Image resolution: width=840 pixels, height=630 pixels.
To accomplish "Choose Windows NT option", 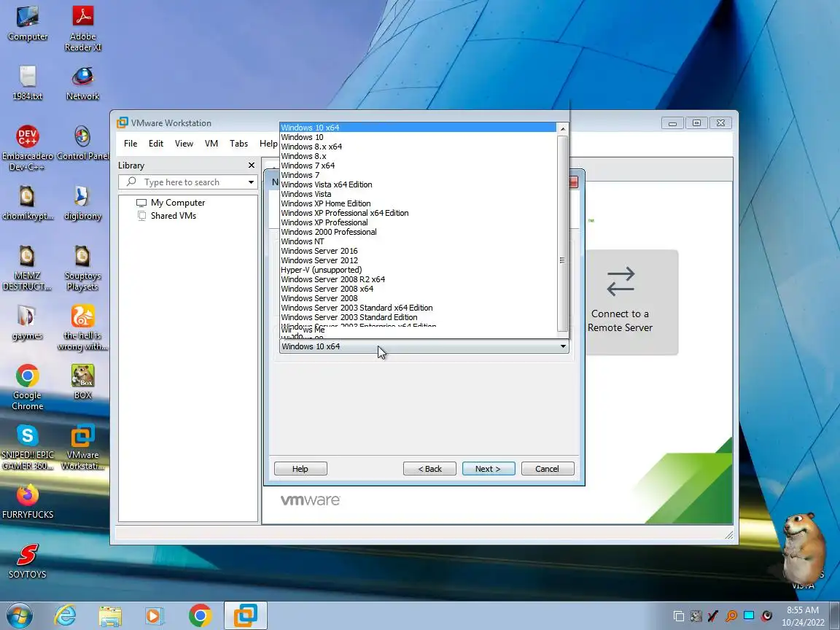I will pyautogui.click(x=418, y=241).
